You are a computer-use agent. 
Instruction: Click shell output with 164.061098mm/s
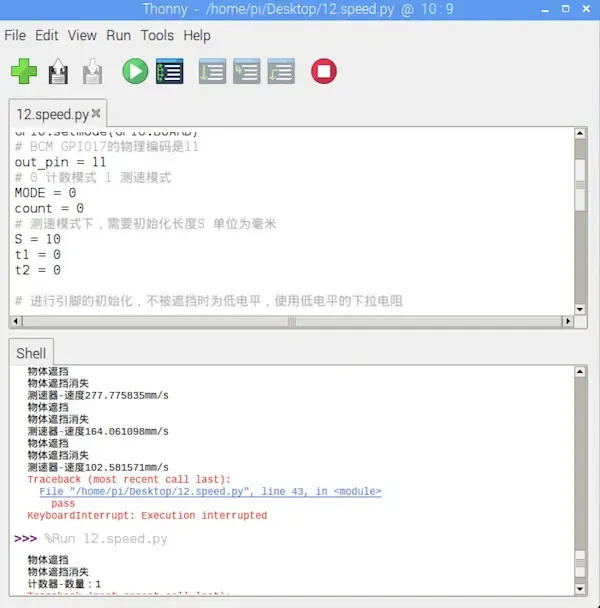pos(98,431)
